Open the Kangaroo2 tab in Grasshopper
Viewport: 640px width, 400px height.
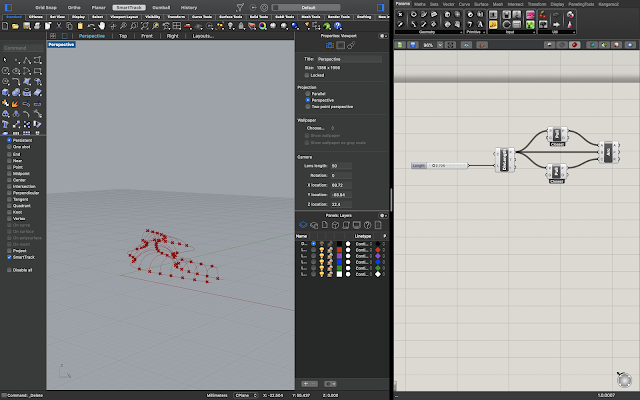[609, 4]
